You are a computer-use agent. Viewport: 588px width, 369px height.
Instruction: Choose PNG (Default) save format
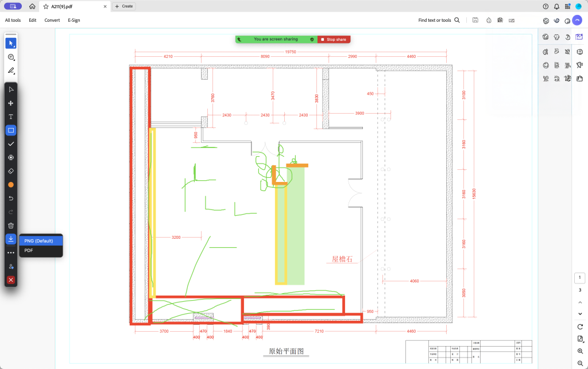pyautogui.click(x=40, y=240)
